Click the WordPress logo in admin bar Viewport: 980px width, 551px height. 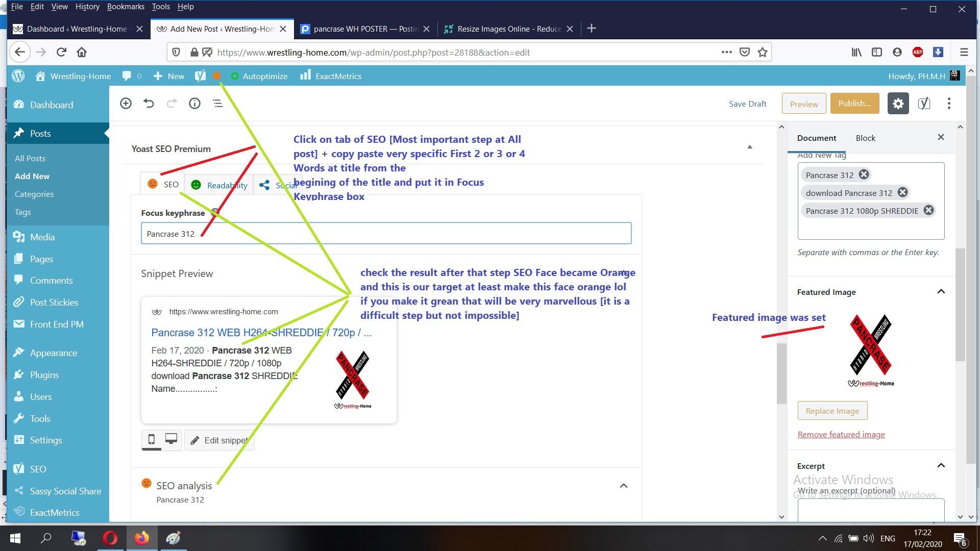pos(18,76)
